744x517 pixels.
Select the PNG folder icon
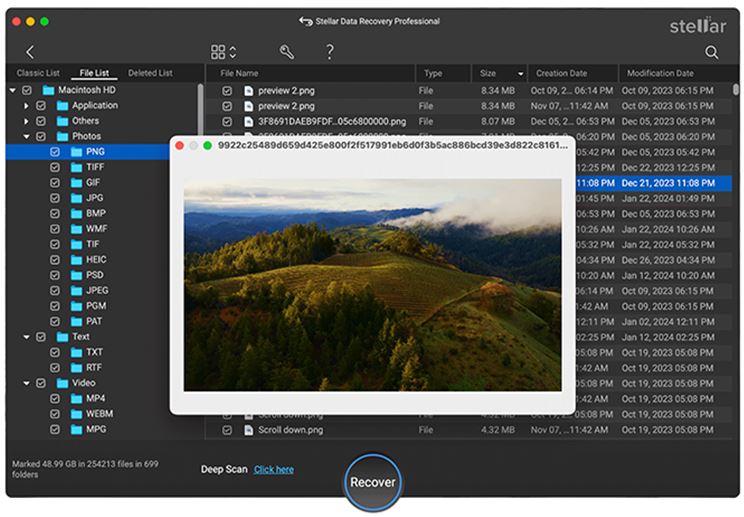click(75, 152)
